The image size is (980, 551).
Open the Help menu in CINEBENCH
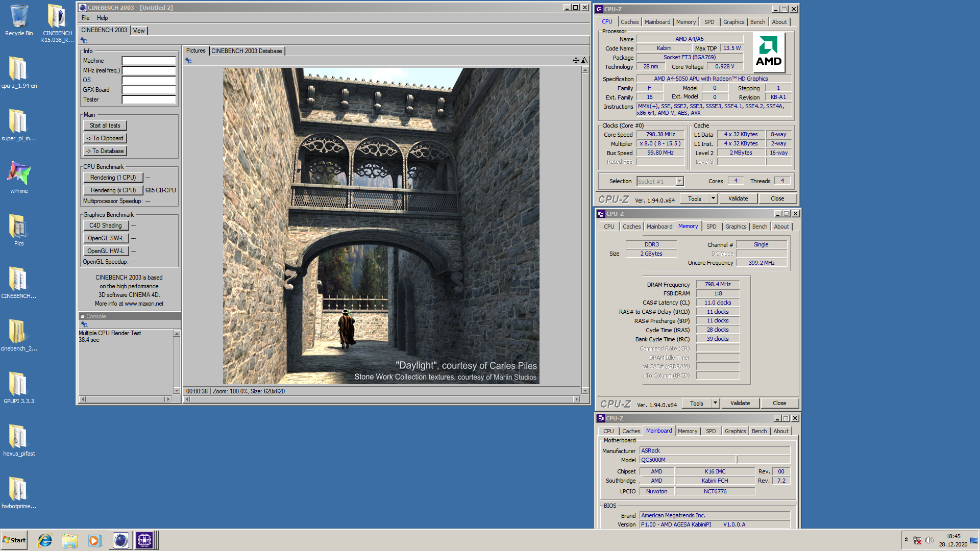[103, 18]
